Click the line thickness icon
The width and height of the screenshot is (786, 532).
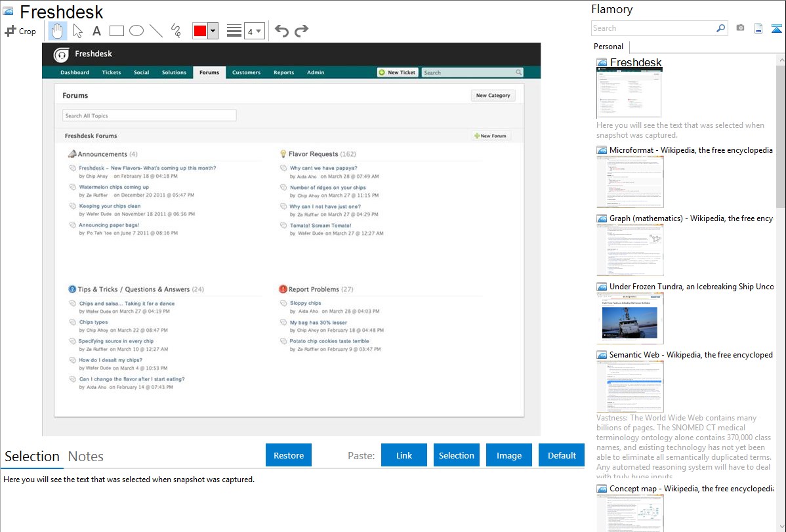coord(234,31)
